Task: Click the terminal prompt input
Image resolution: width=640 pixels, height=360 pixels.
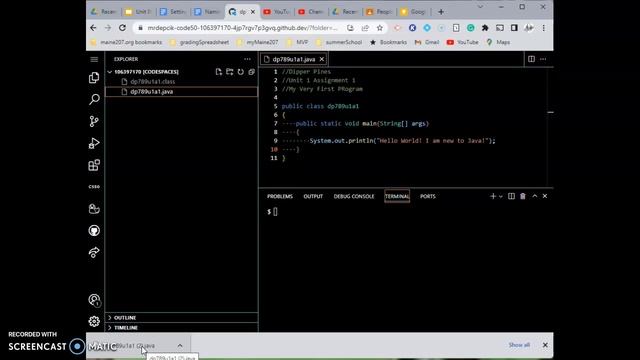Action: (x=275, y=211)
